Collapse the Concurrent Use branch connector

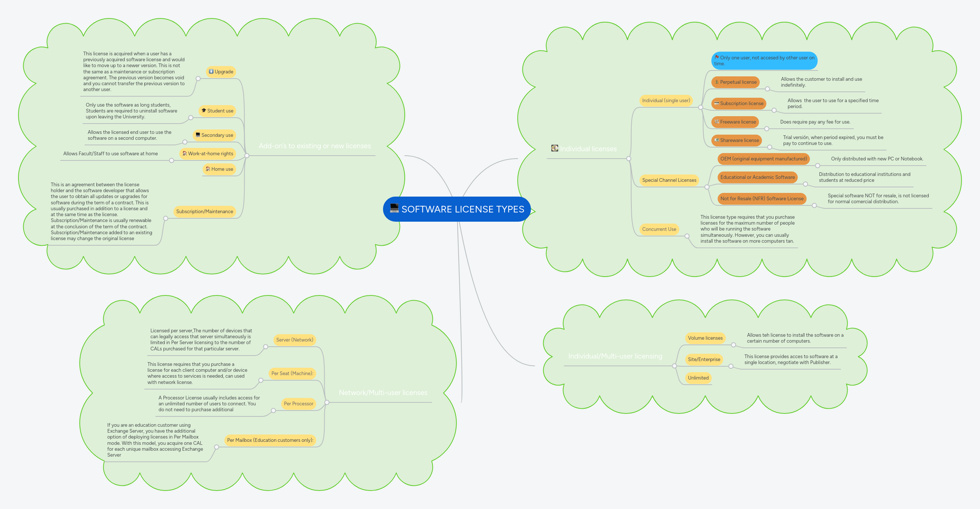[x=687, y=236]
